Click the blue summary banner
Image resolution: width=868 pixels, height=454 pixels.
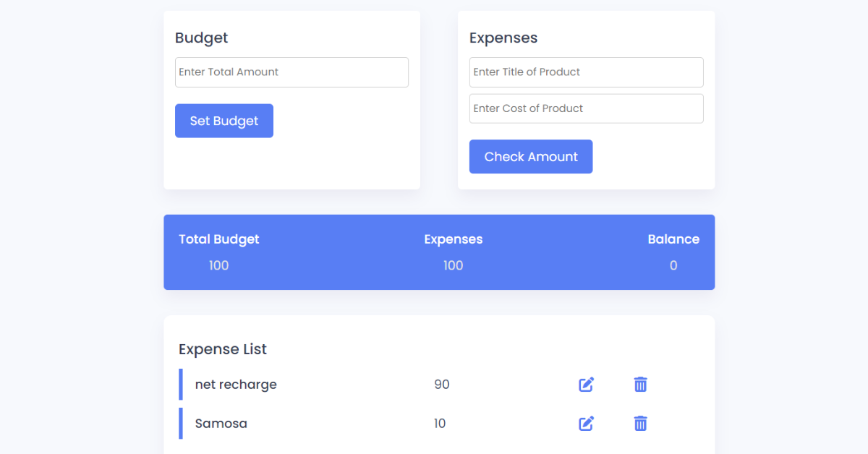[x=439, y=252]
